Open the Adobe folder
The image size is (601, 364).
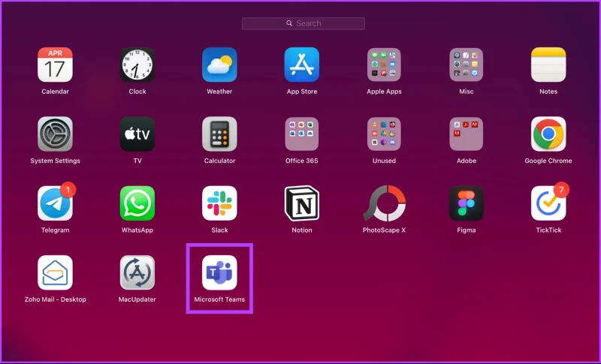click(x=466, y=134)
